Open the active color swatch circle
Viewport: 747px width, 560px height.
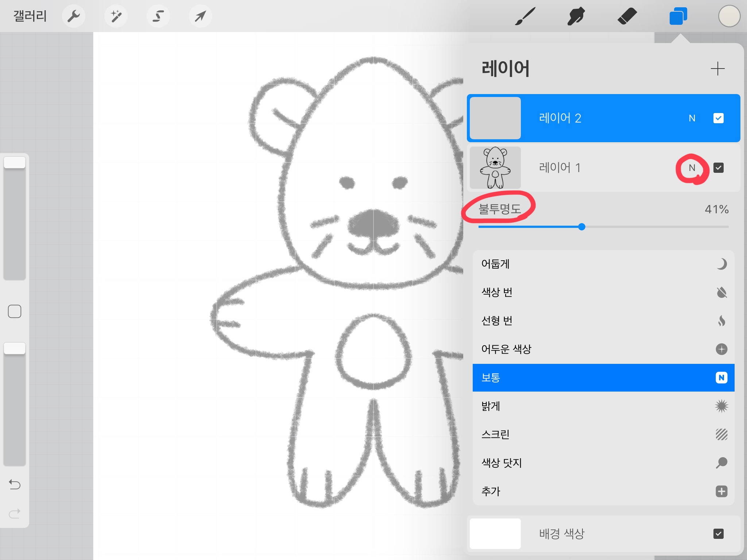[729, 16]
